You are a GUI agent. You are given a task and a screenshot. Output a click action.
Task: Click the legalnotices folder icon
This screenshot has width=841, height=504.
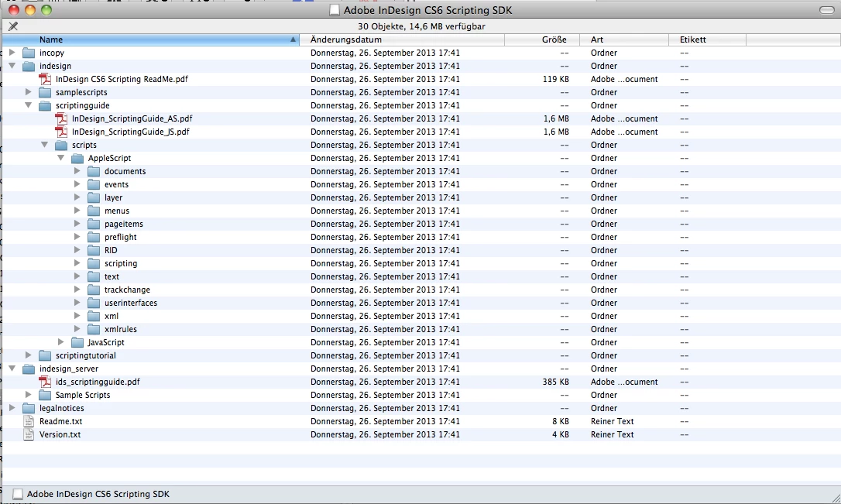point(29,408)
